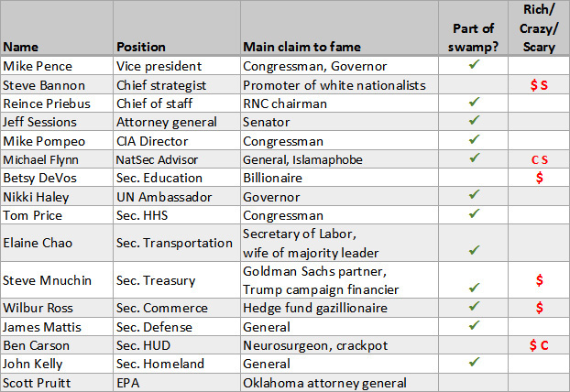The image size is (570, 392).
Task: Click the red dollar sign for Wilbur Ross
Action: click(539, 308)
